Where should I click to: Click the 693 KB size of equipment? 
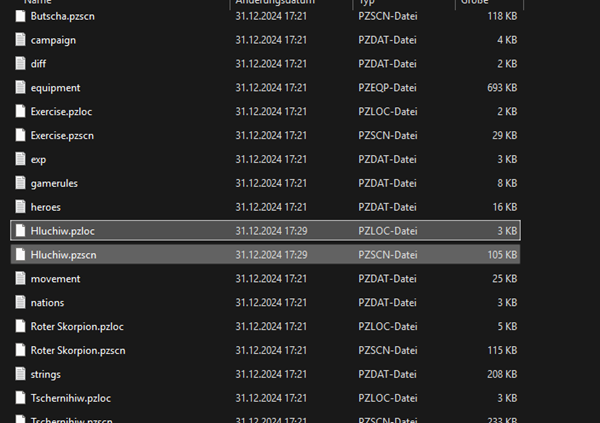[x=502, y=88]
